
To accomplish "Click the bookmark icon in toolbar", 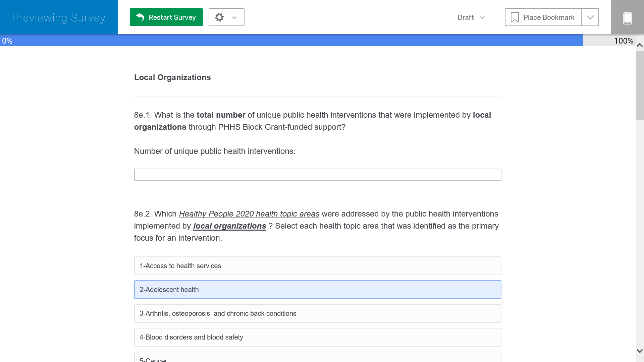I will (515, 17).
